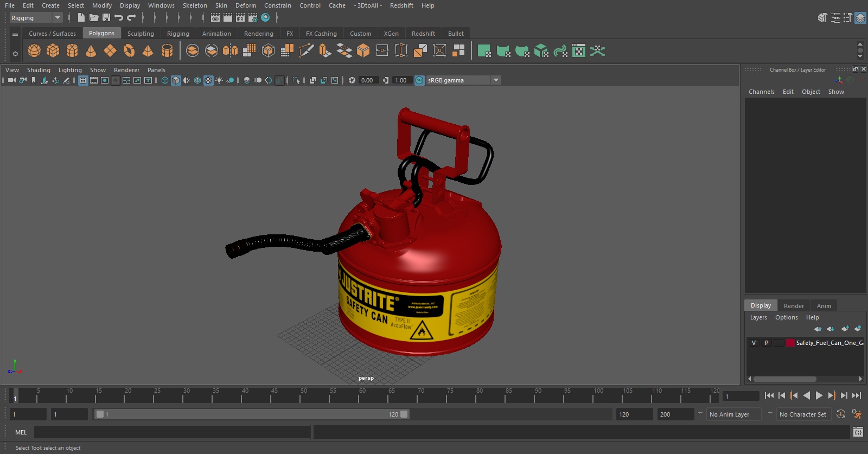Create a polygon torus from the shelf

click(x=129, y=51)
